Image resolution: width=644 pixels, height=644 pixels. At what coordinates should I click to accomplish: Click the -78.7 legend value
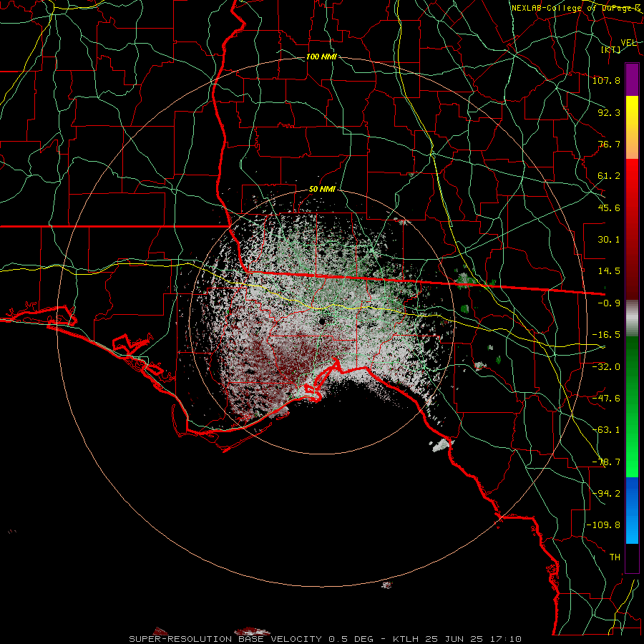(x=606, y=462)
